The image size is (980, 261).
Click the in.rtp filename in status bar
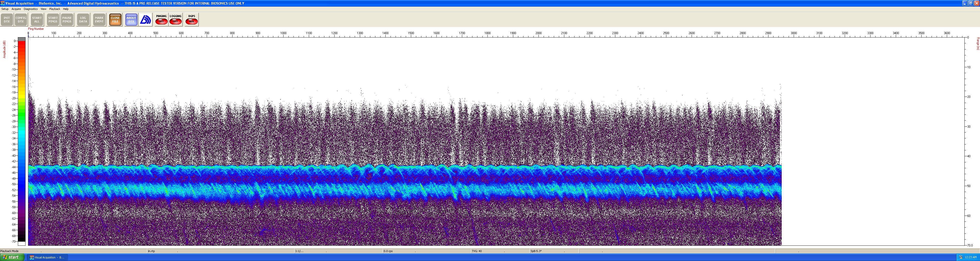[151, 251]
